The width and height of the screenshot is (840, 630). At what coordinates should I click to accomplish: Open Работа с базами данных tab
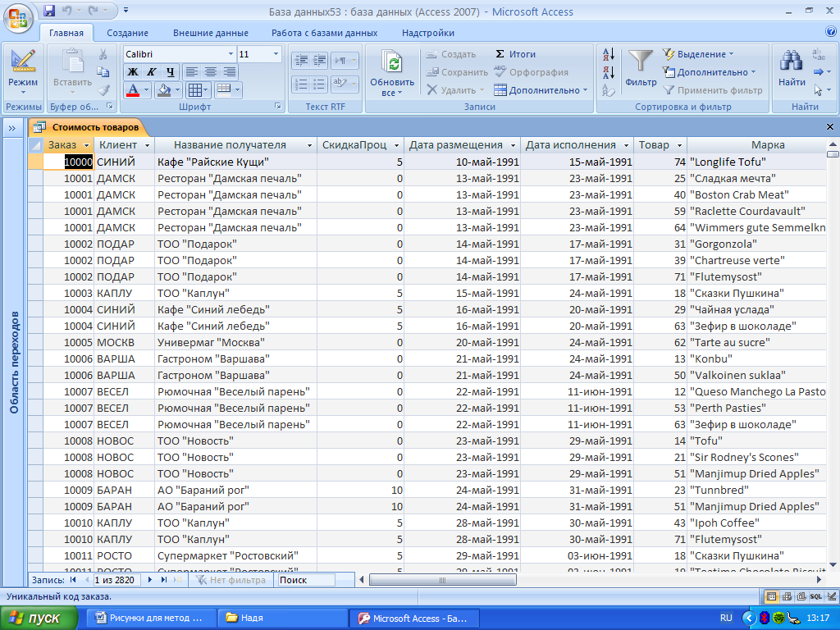click(x=324, y=33)
